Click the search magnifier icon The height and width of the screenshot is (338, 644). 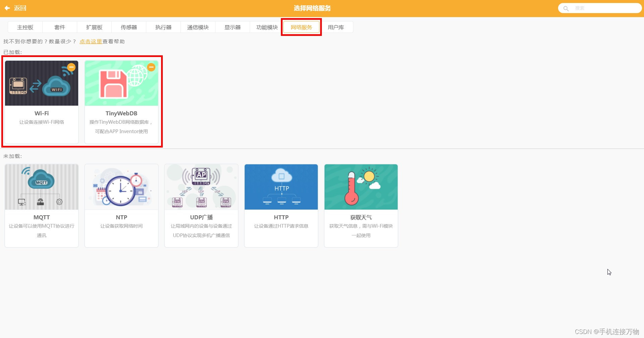tap(566, 8)
